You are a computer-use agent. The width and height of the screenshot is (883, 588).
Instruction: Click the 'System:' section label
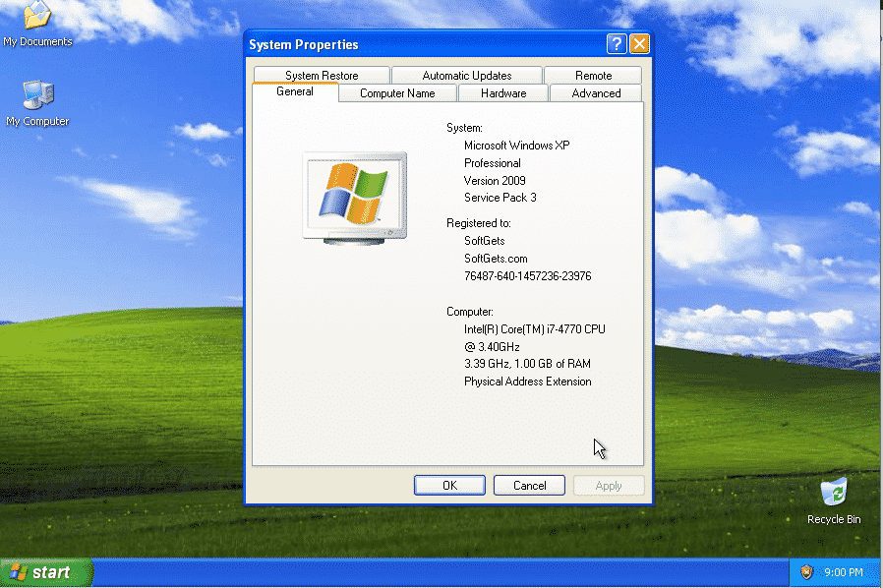(464, 128)
